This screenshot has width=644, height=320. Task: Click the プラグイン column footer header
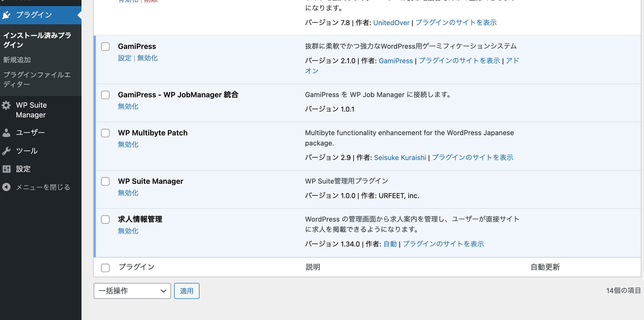tap(137, 267)
